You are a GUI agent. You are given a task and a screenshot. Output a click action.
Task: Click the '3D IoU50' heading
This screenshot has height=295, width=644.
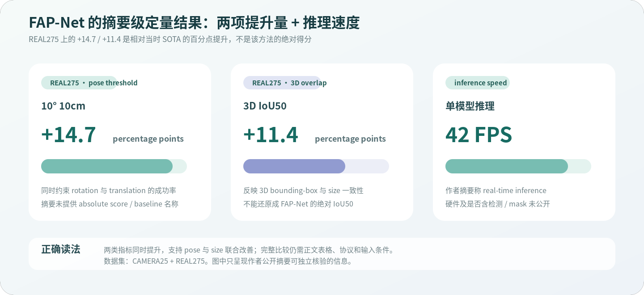(x=265, y=106)
